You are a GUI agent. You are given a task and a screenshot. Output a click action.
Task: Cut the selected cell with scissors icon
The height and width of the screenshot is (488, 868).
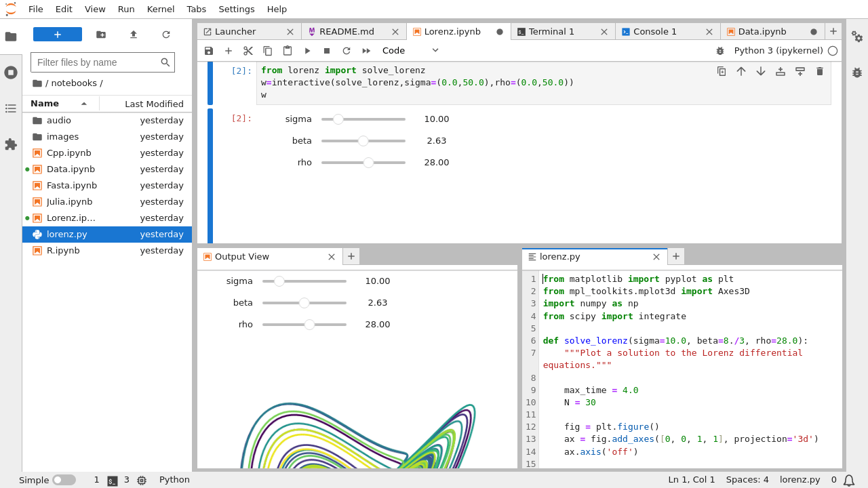tap(248, 50)
